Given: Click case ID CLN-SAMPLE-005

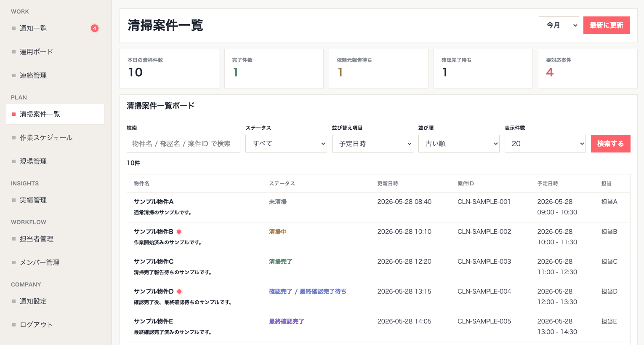Looking at the screenshot, I should coord(484,321).
